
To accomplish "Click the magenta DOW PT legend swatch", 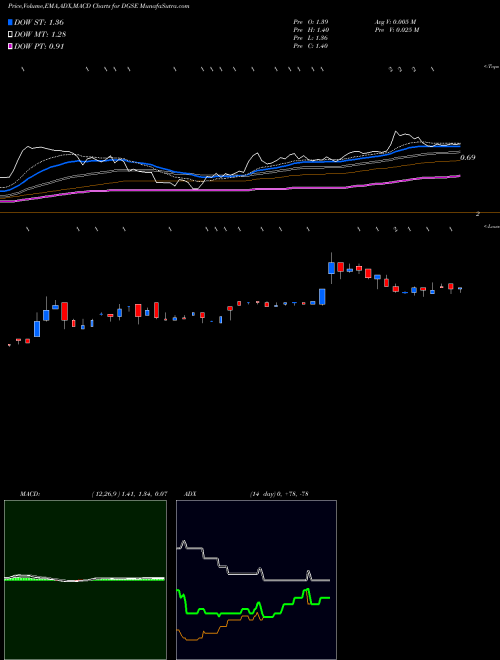I will (x=10, y=46).
